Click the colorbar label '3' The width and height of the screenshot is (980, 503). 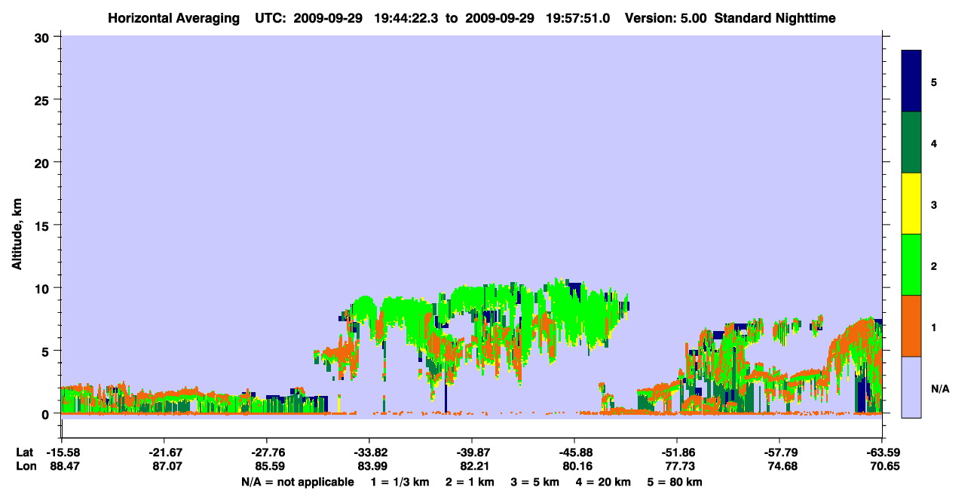pos(934,204)
